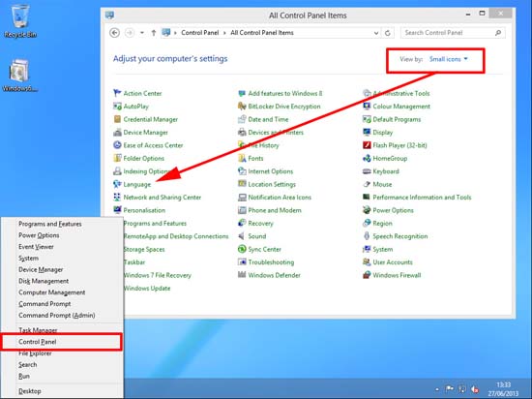Click the Mouse icon
The height and width of the screenshot is (399, 532).
367,184
